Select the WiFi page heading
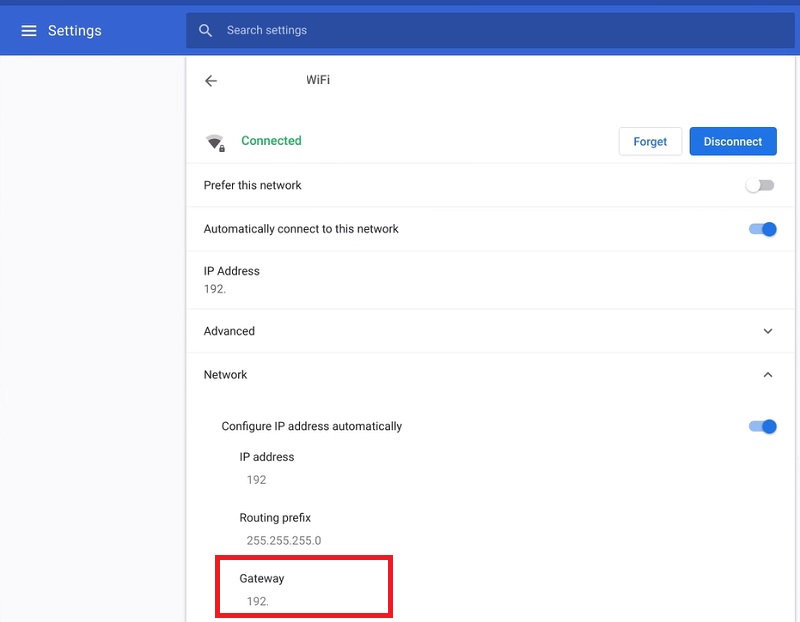The height and width of the screenshot is (622, 800). [x=319, y=80]
